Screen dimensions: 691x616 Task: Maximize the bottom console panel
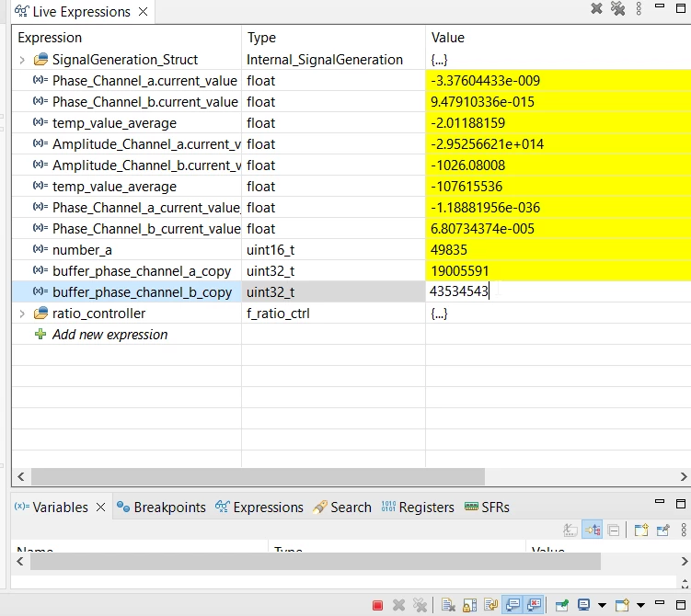pyautogui.click(x=681, y=604)
